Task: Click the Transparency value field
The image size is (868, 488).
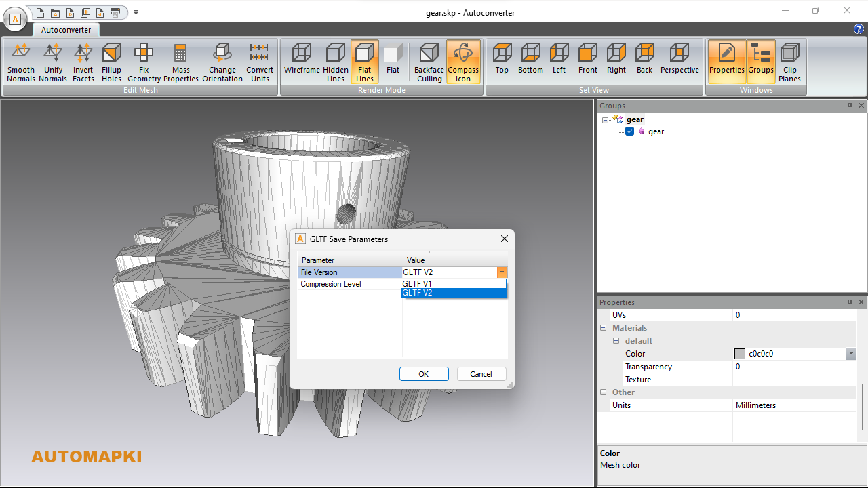Action: [x=794, y=367]
